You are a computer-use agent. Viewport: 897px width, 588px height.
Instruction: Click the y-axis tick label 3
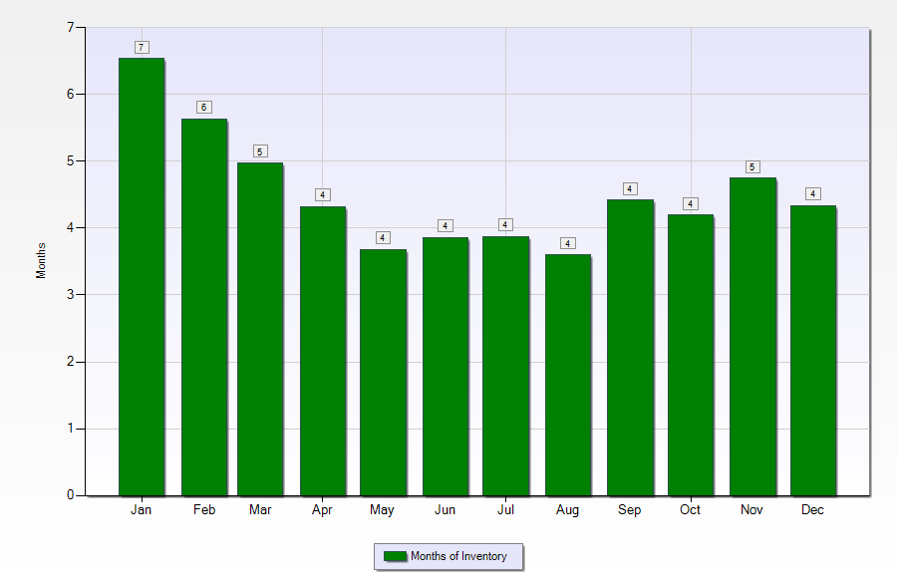71,295
